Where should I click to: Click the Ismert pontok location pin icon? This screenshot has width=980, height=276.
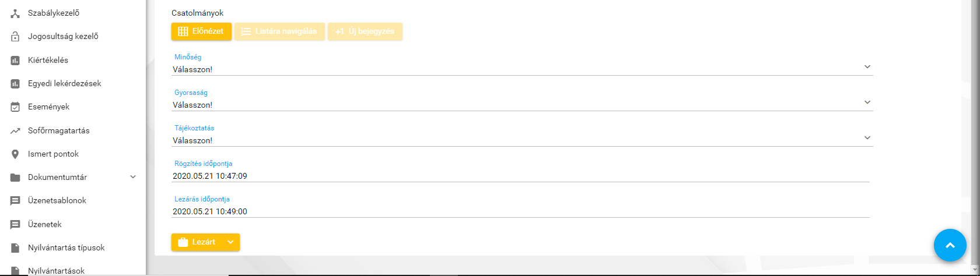(16, 154)
